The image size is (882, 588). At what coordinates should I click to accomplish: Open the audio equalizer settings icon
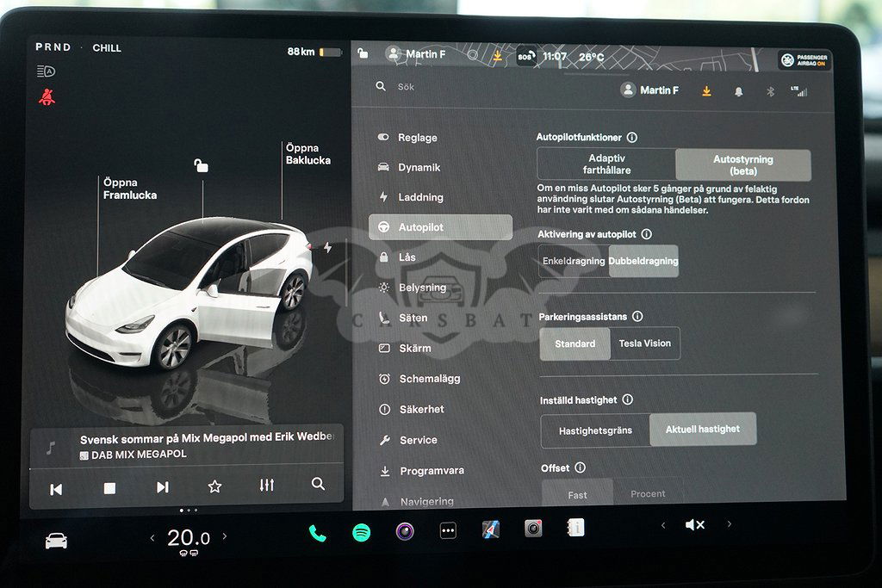267,486
